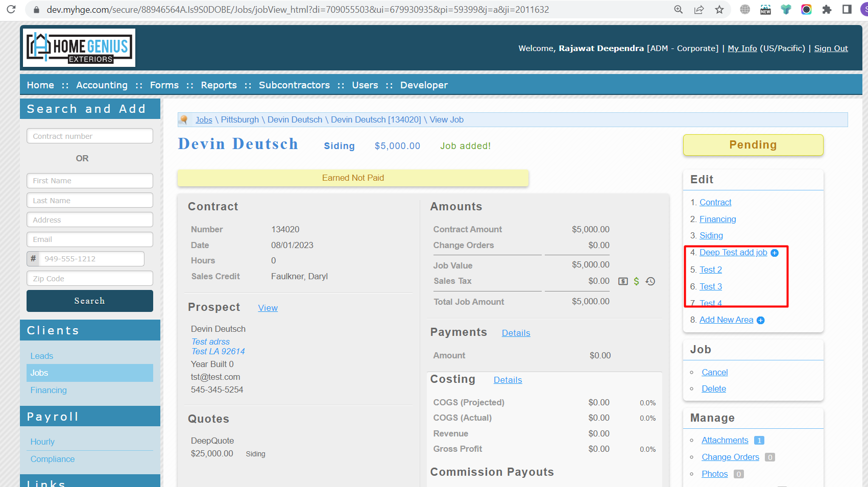
Task: Select Jobs in the Clients sidebar
Action: tap(39, 373)
